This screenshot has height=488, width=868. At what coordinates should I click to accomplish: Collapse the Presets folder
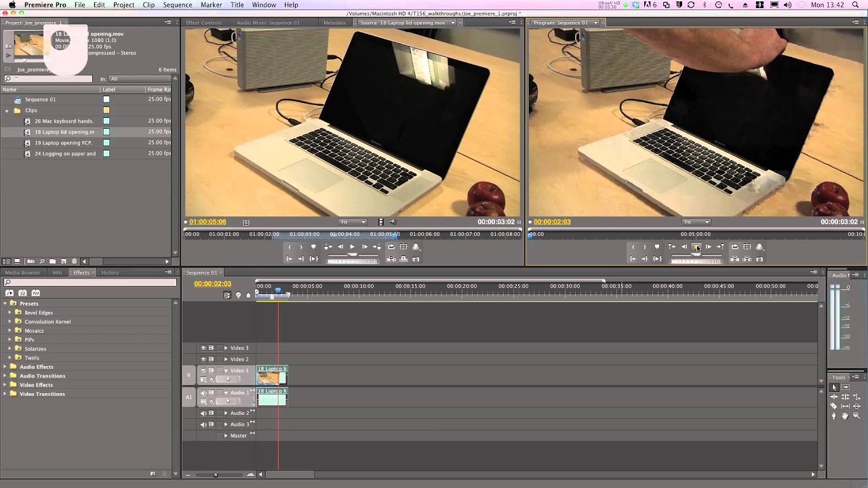(5, 303)
